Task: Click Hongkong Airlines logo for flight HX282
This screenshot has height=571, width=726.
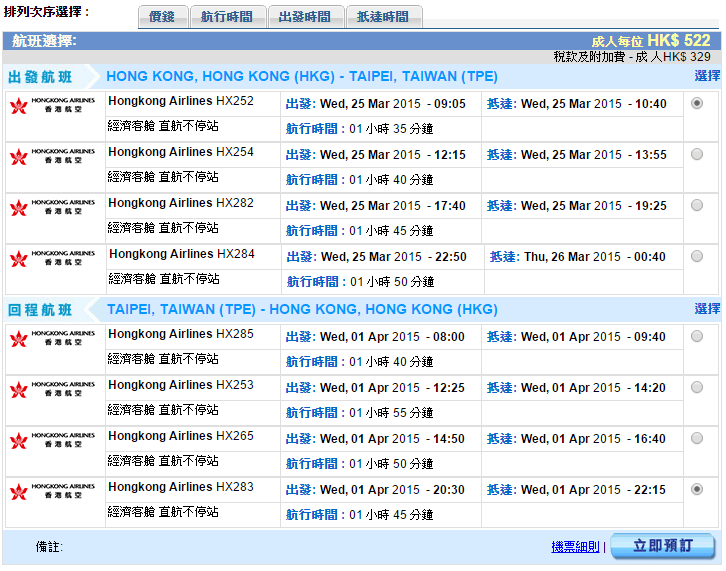Action: [53, 207]
